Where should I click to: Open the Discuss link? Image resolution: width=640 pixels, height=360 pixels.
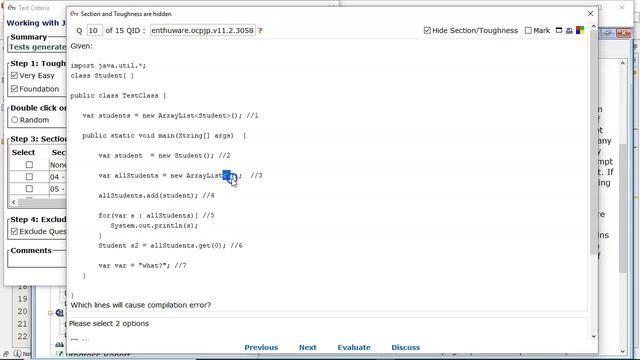405,347
